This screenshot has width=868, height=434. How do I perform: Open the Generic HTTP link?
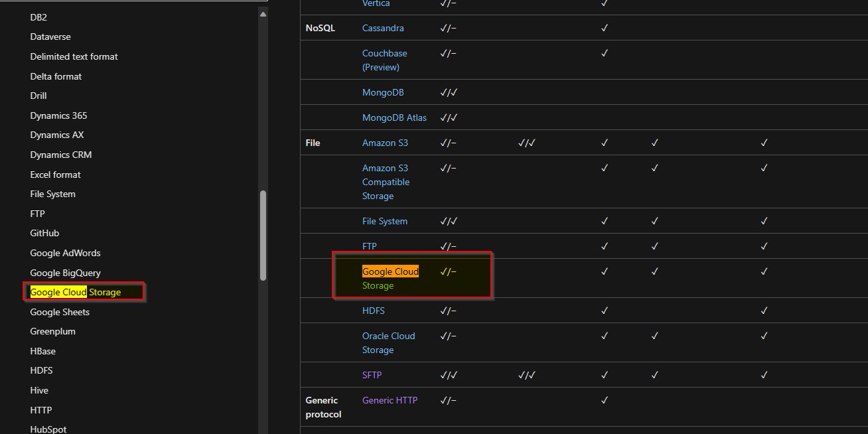[390, 400]
